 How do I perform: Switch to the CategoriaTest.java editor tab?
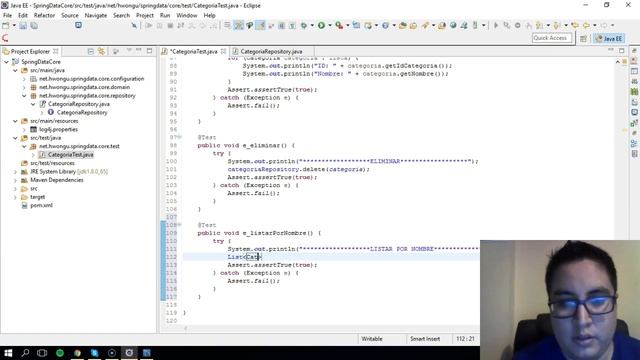(x=194, y=51)
